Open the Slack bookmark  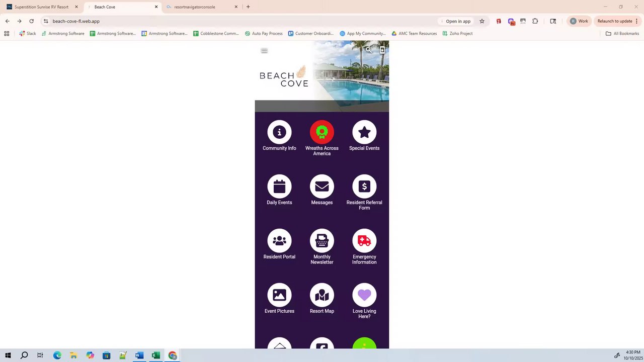click(28, 34)
